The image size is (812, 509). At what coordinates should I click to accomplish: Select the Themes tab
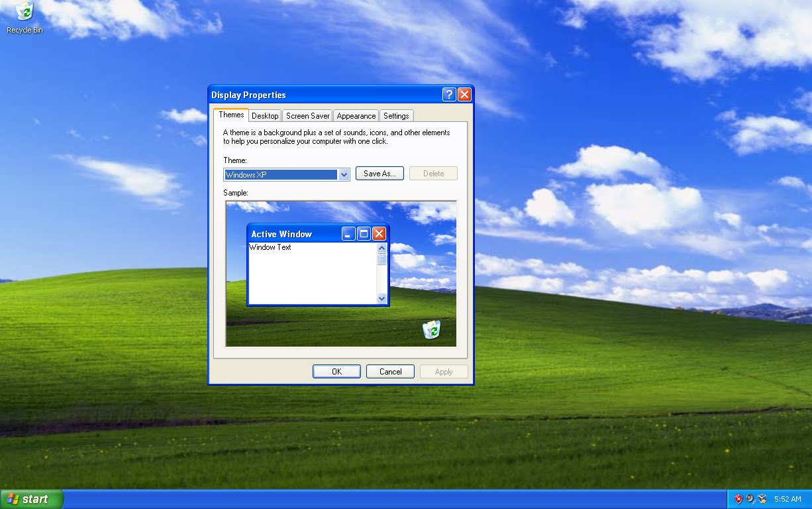230,114
